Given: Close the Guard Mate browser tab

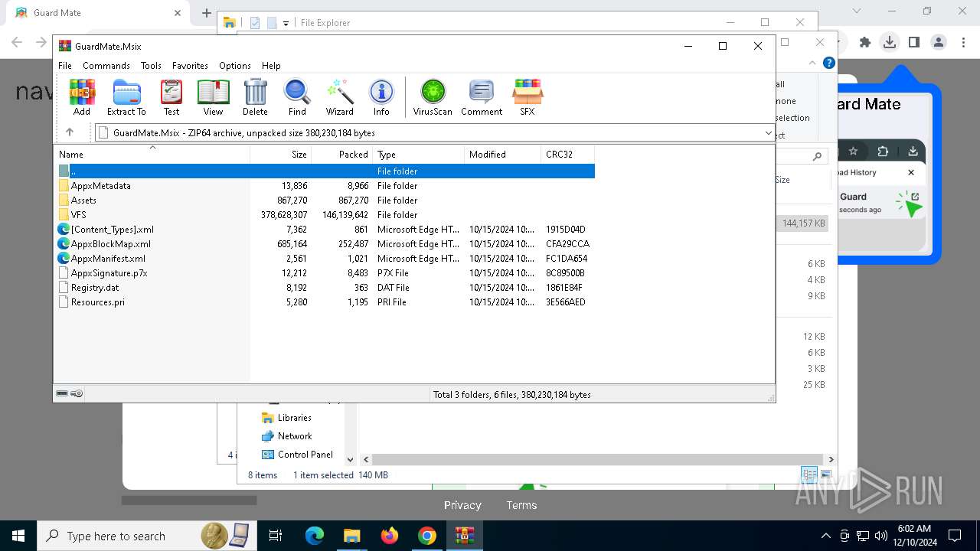Looking at the screenshot, I should (x=178, y=13).
